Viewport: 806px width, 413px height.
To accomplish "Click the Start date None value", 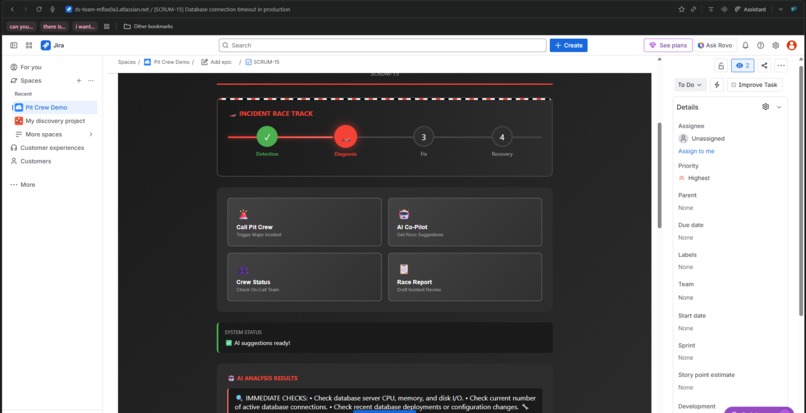I will pyautogui.click(x=685, y=328).
